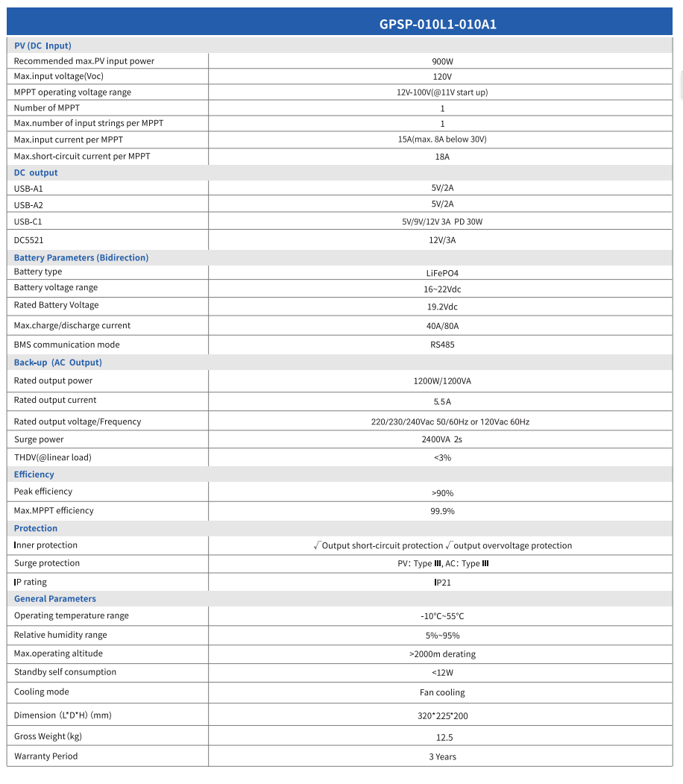Select the LiFePO4 battery type value
Viewport: 683px width, 784px height.
pyautogui.click(x=442, y=273)
